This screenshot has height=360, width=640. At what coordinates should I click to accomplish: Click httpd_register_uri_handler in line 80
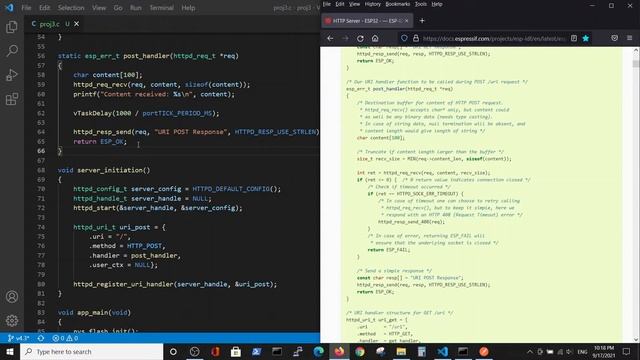point(123,284)
